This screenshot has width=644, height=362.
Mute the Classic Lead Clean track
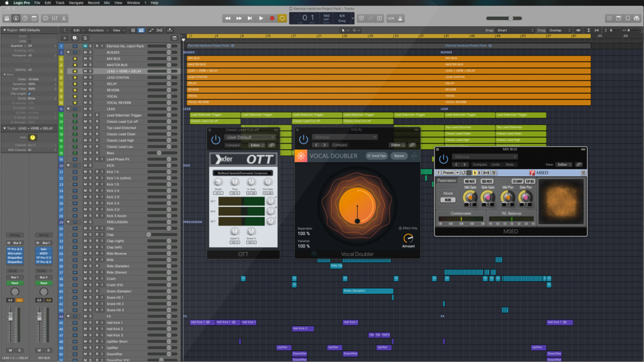point(85,134)
